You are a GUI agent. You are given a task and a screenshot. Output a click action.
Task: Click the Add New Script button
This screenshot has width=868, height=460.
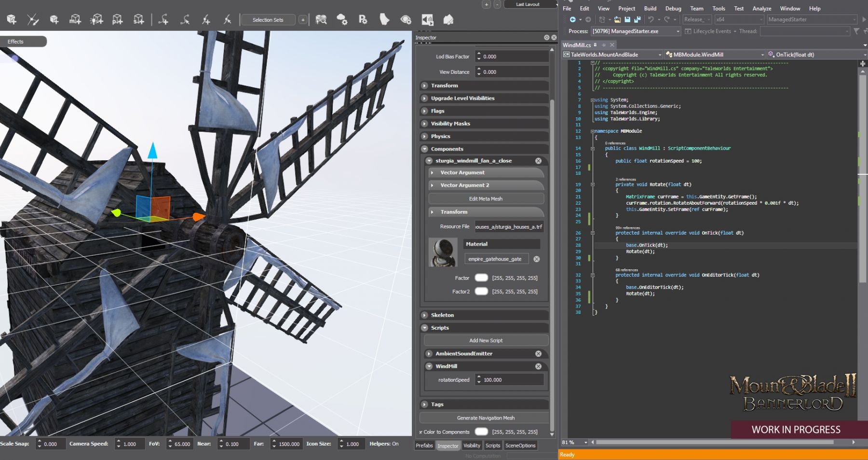(x=486, y=340)
